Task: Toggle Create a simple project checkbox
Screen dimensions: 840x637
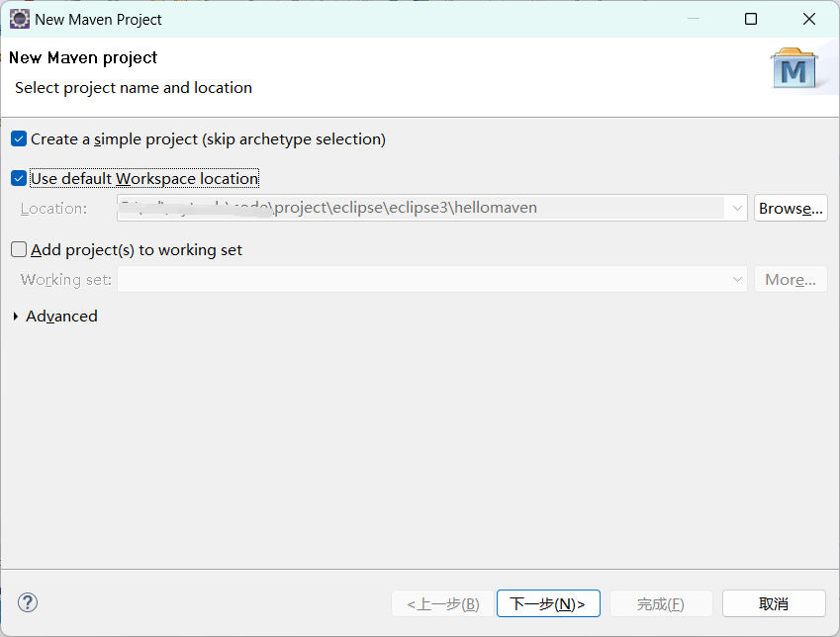Action: (19, 139)
